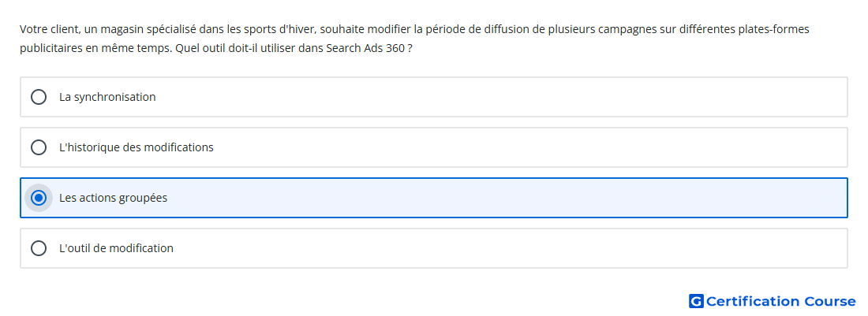Select the La synchronisation radio button
This screenshot has width=868, height=316.
tap(38, 97)
